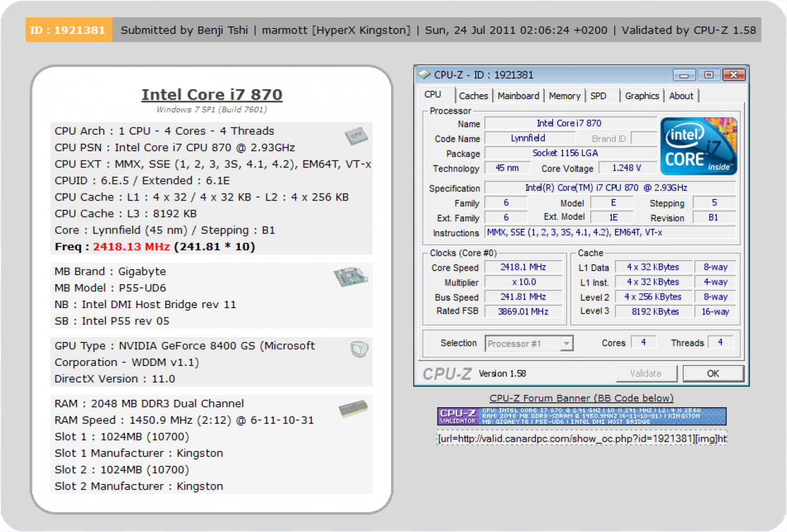Switch to the Memory tab
The height and width of the screenshot is (532, 787).
pos(564,96)
